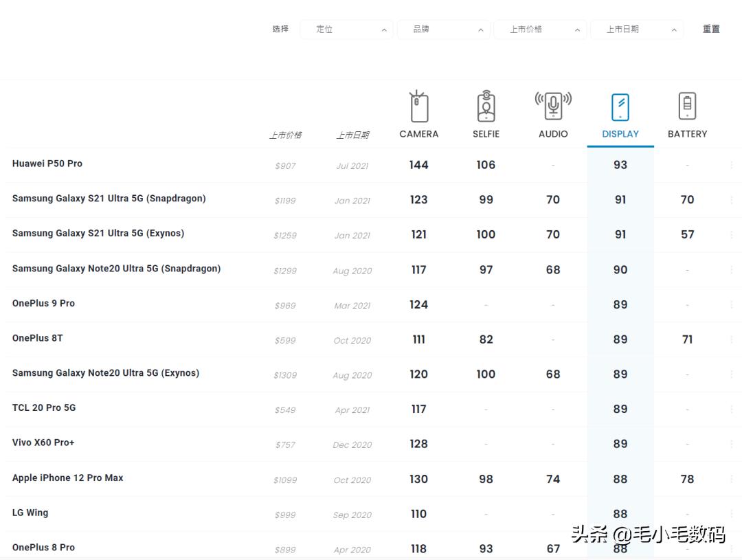Click iPhone 12 Pro Max audio score 74
The image size is (742, 560).
coord(552,479)
